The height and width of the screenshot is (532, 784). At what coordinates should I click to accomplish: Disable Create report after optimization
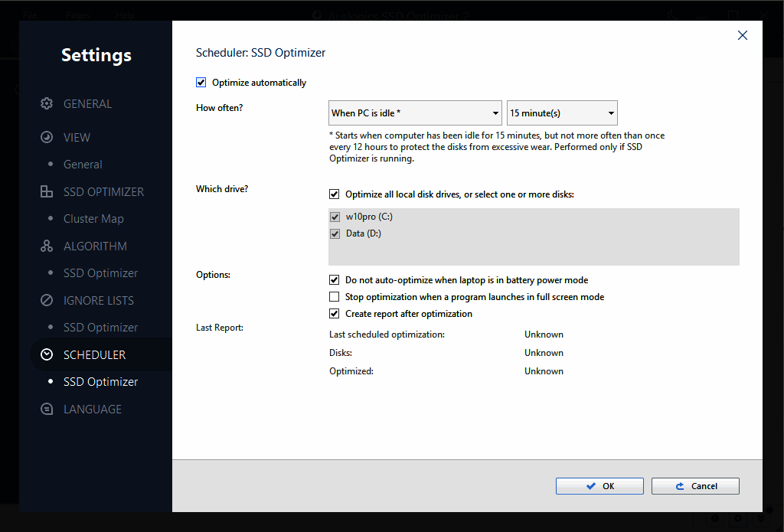coord(335,314)
